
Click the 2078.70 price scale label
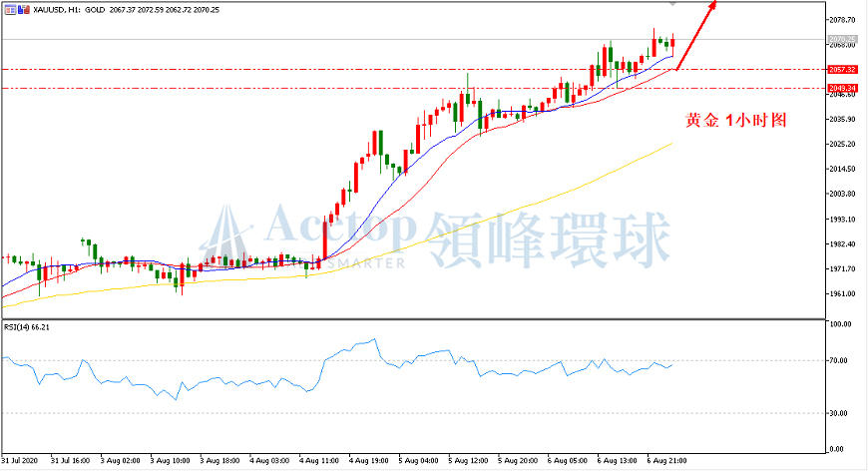click(842, 20)
